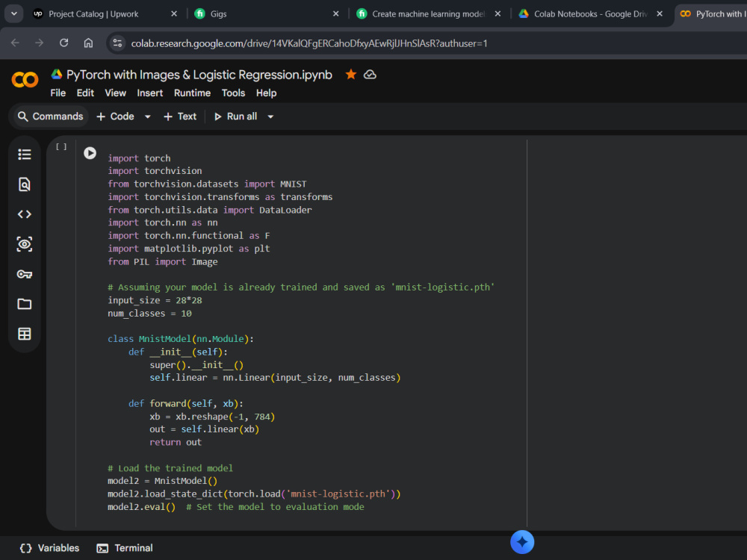Click Run all button
Viewport: 747px width, 560px height.
pos(236,116)
